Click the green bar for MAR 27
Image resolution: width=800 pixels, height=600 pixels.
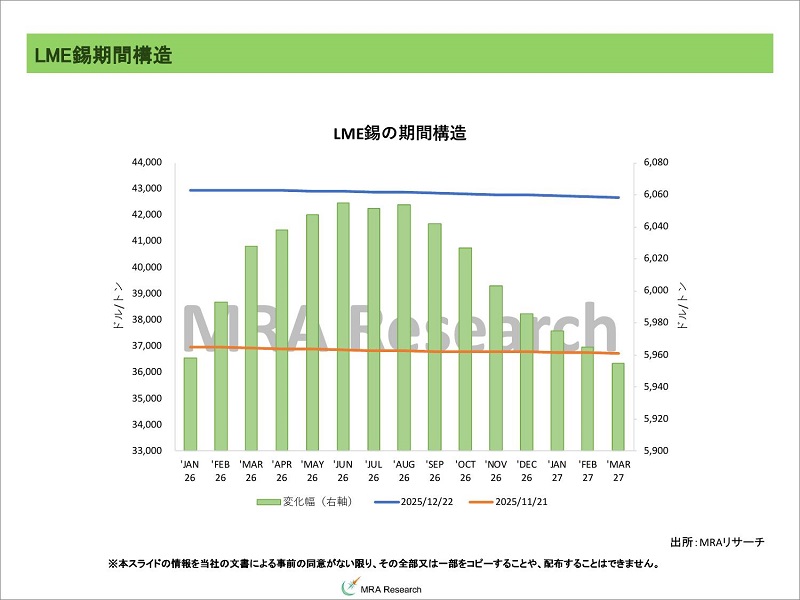[x=618, y=406]
